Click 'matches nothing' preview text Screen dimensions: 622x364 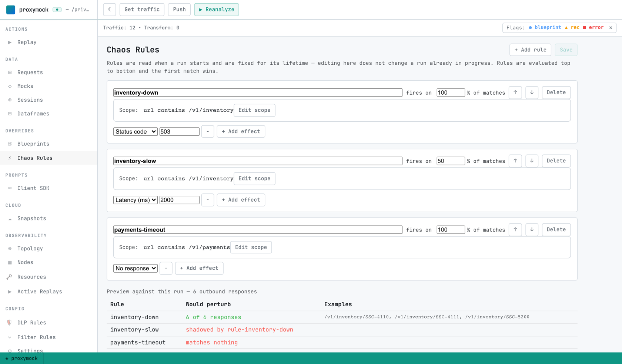coord(212,343)
